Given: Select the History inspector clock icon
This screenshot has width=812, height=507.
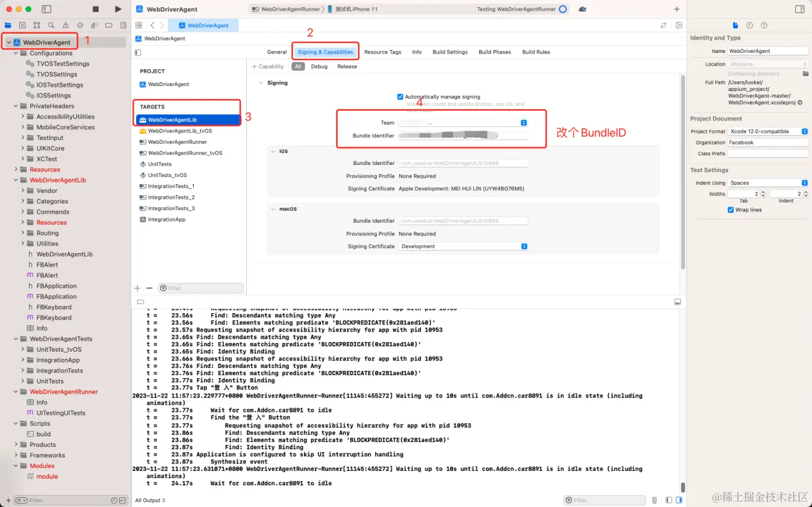Looking at the screenshot, I should pyautogui.click(x=749, y=25).
